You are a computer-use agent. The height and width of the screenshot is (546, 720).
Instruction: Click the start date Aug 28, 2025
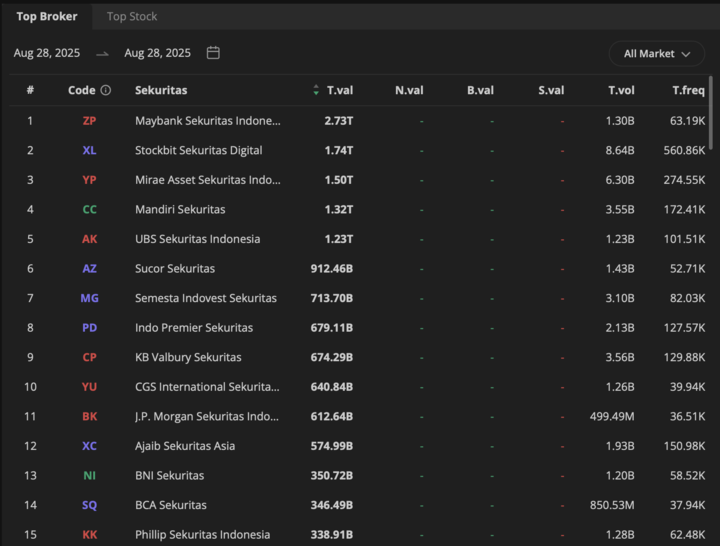coord(47,53)
